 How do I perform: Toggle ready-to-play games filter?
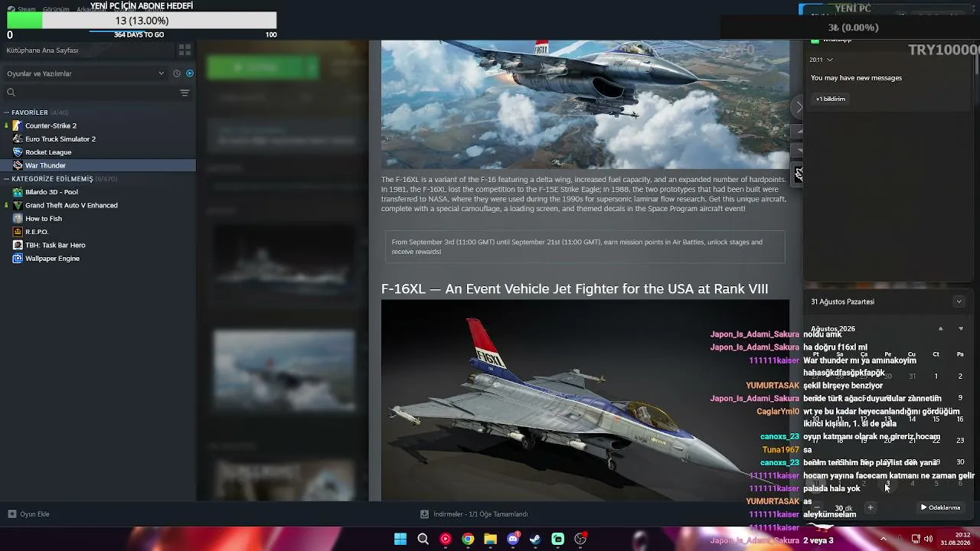point(190,73)
